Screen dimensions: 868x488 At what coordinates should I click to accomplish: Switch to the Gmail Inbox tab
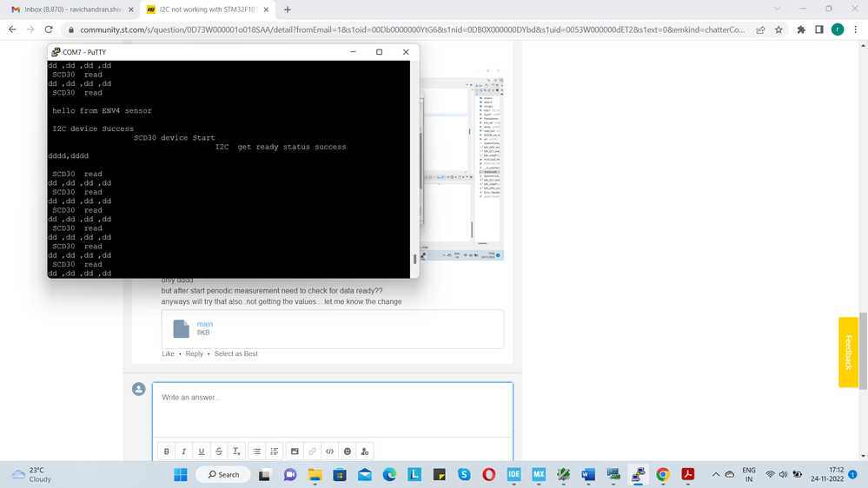72,10
